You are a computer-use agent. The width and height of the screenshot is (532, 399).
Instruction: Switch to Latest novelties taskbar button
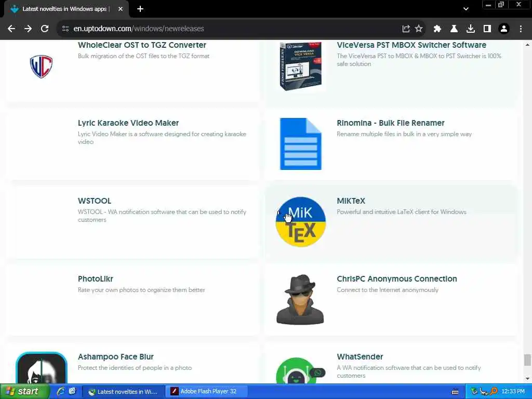click(124, 392)
